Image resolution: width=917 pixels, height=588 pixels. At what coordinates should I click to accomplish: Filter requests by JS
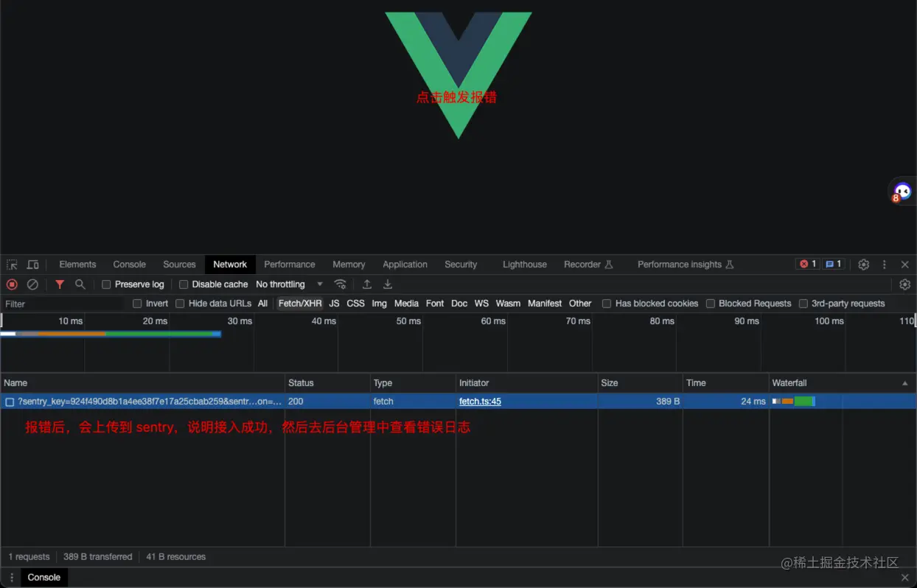point(335,304)
